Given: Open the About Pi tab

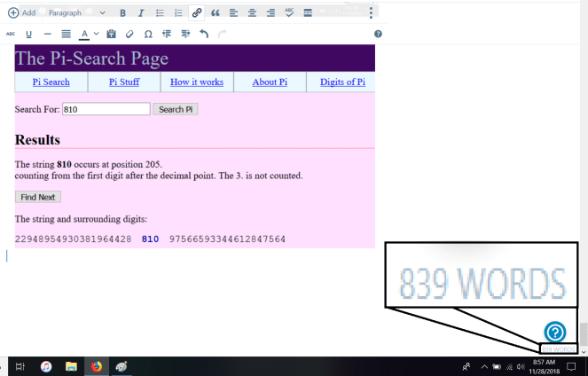Looking at the screenshot, I should point(270,82).
